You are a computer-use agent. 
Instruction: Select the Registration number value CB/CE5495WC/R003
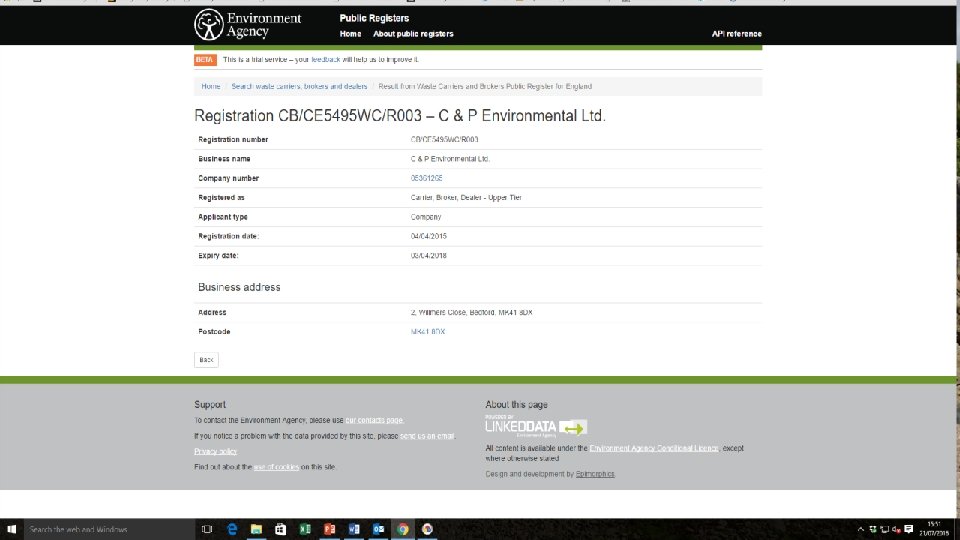click(444, 140)
